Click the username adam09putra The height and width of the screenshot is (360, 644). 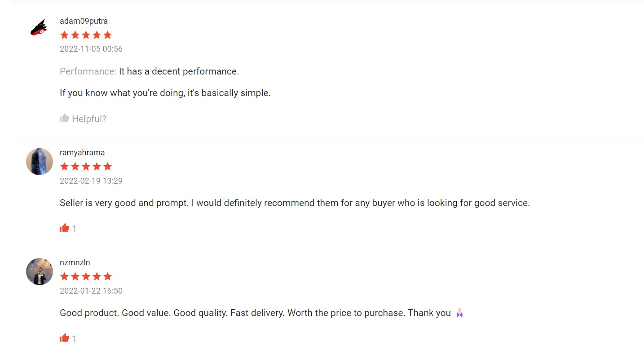[x=84, y=21]
